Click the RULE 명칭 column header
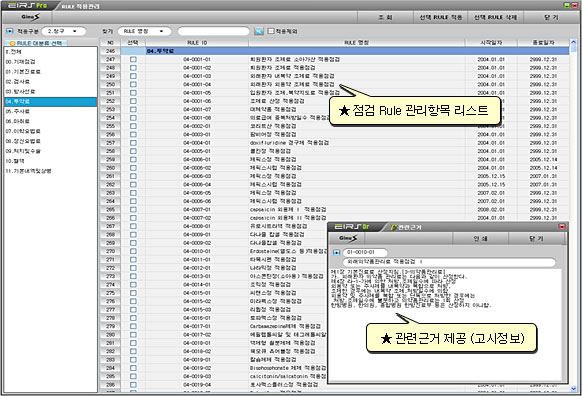 [x=357, y=43]
